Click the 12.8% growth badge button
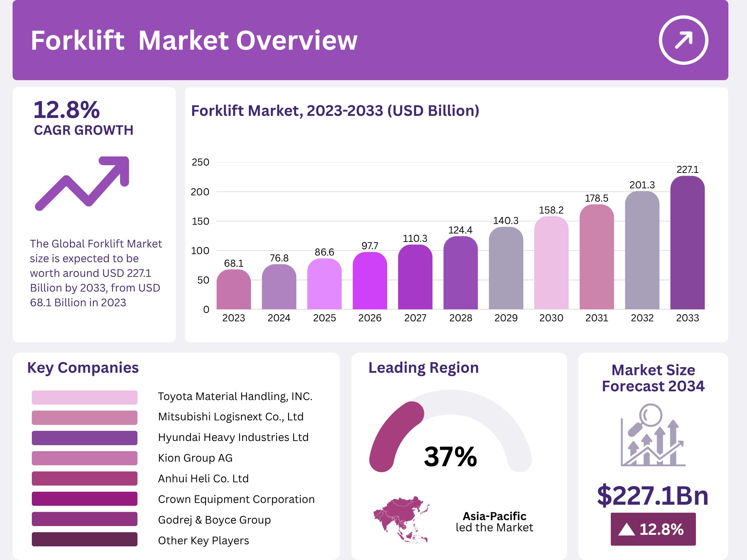 point(653,529)
